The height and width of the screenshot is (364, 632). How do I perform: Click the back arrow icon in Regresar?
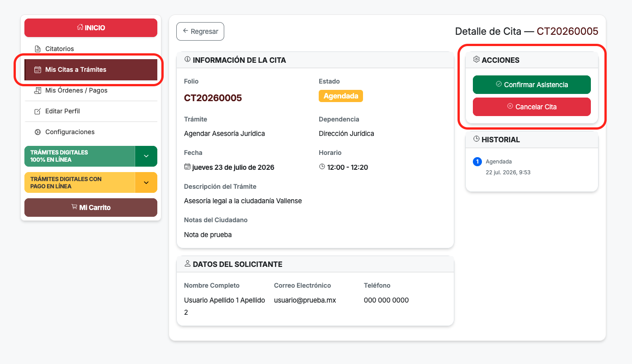pyautogui.click(x=185, y=31)
